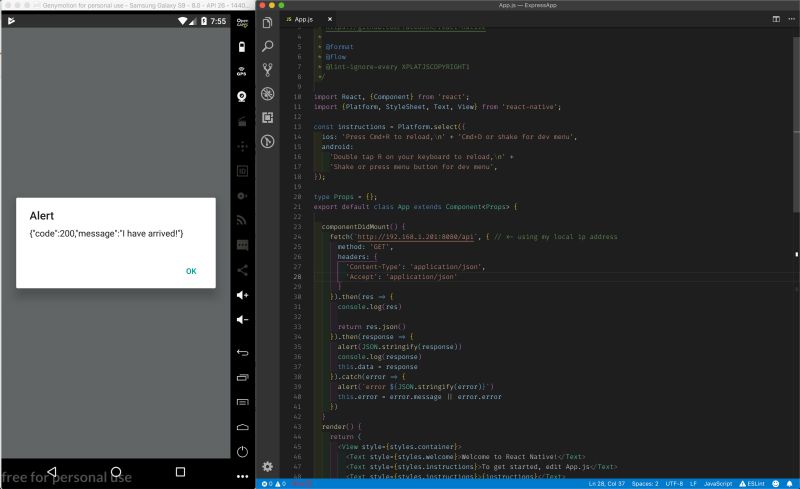
Task: Open Genymotion GPS widget
Action: (x=242, y=71)
